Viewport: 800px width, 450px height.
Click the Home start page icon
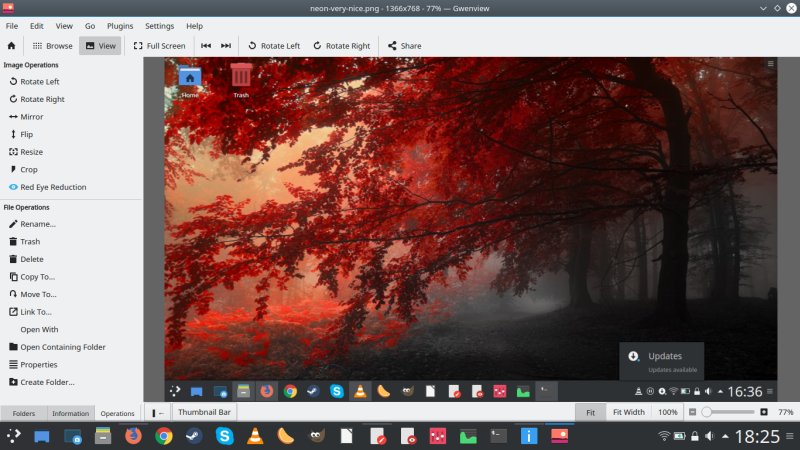click(x=11, y=45)
